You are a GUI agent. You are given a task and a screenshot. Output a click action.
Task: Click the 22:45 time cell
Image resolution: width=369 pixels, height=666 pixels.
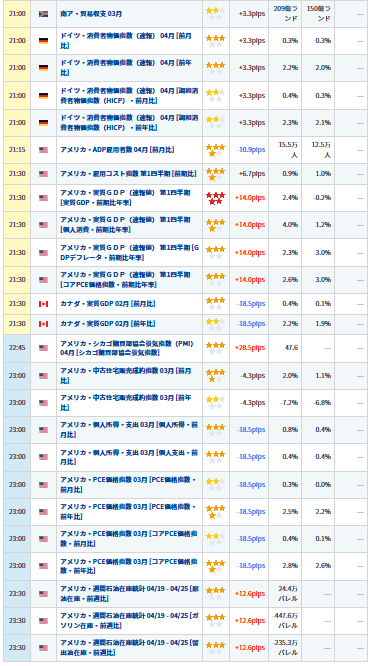point(17,348)
